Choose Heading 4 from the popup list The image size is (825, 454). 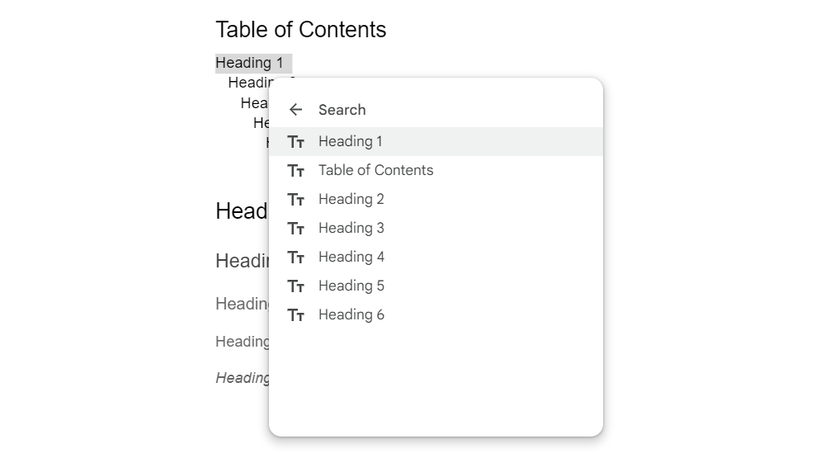[x=351, y=258]
